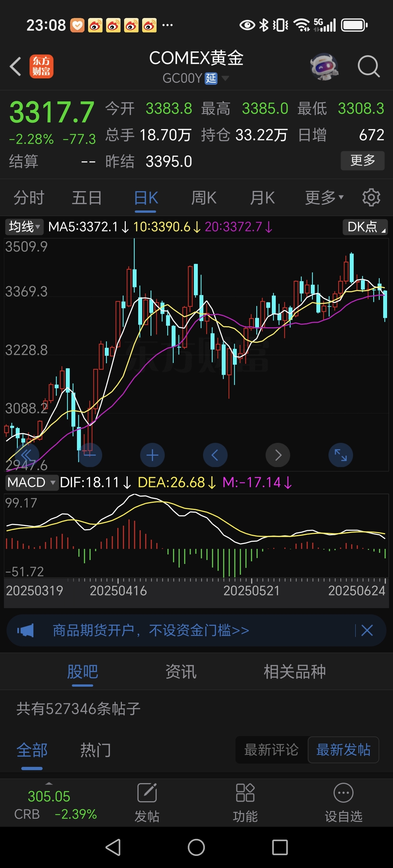Open the DK点 selector
Image resolution: width=393 pixels, height=868 pixels.
click(365, 227)
